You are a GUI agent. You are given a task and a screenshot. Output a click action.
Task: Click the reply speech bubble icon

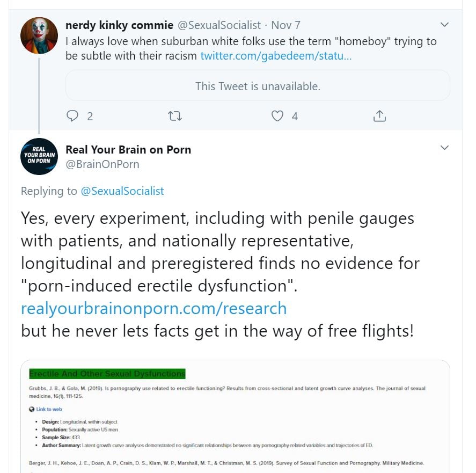tap(72, 116)
